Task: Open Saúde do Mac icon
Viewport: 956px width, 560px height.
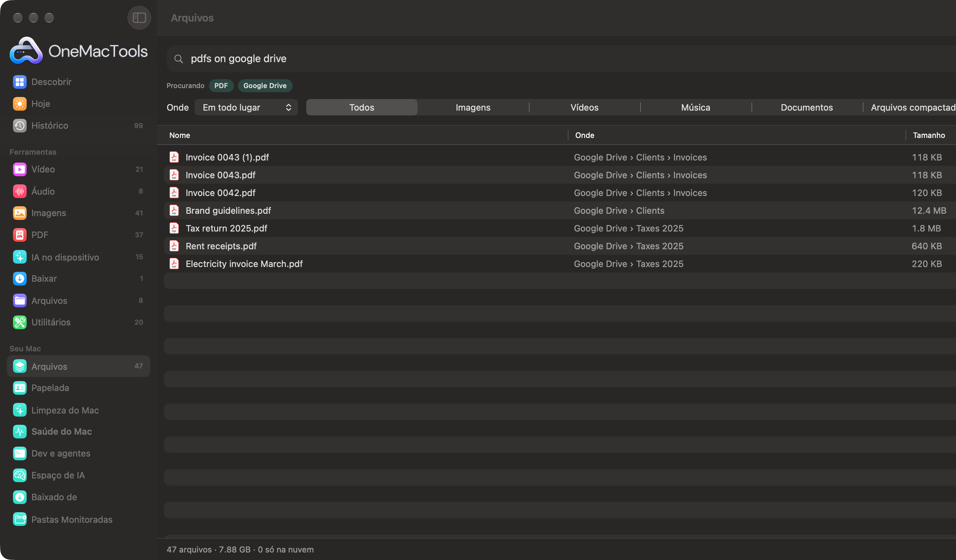Action: pos(20,431)
